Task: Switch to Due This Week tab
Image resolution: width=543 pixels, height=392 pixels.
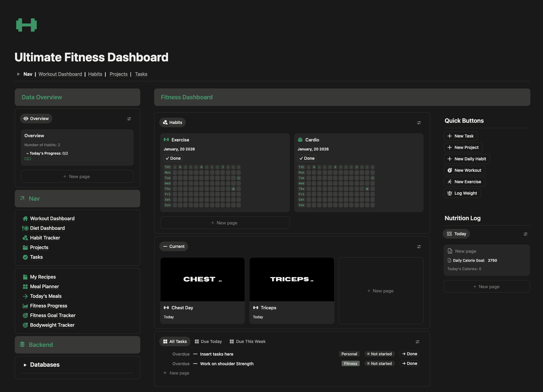Action: pos(248,342)
